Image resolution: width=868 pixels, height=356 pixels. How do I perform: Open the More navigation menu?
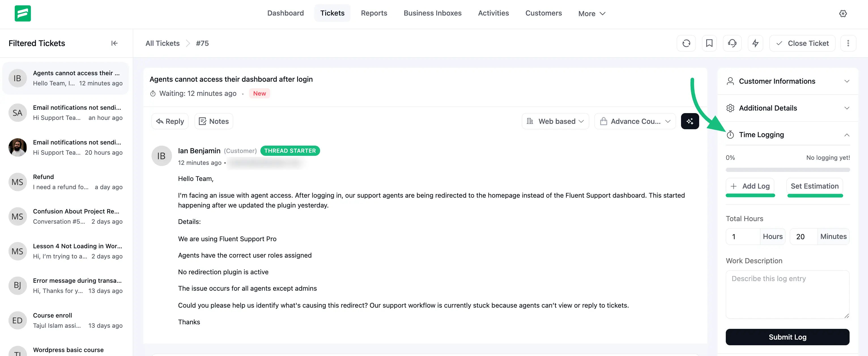tap(591, 14)
